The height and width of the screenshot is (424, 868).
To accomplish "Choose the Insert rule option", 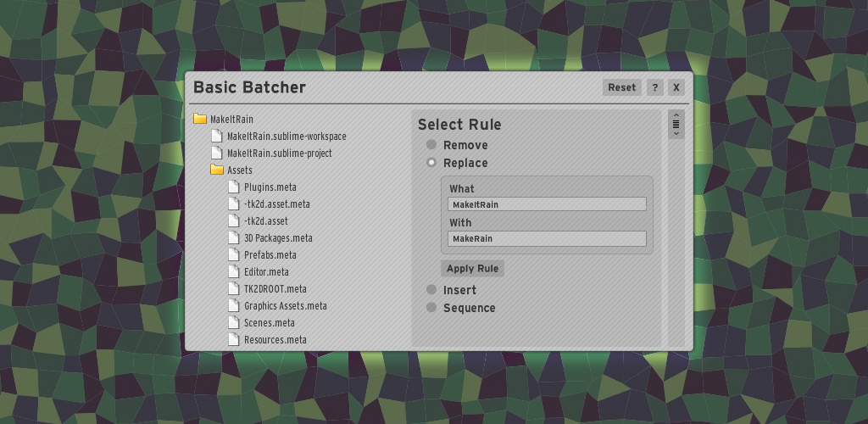I will [431, 290].
